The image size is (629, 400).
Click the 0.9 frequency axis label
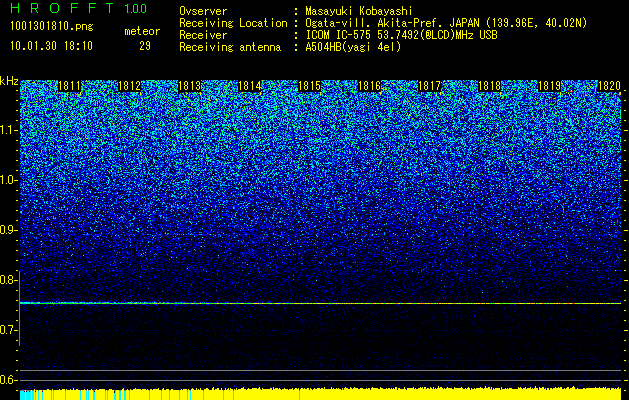tap(8, 230)
